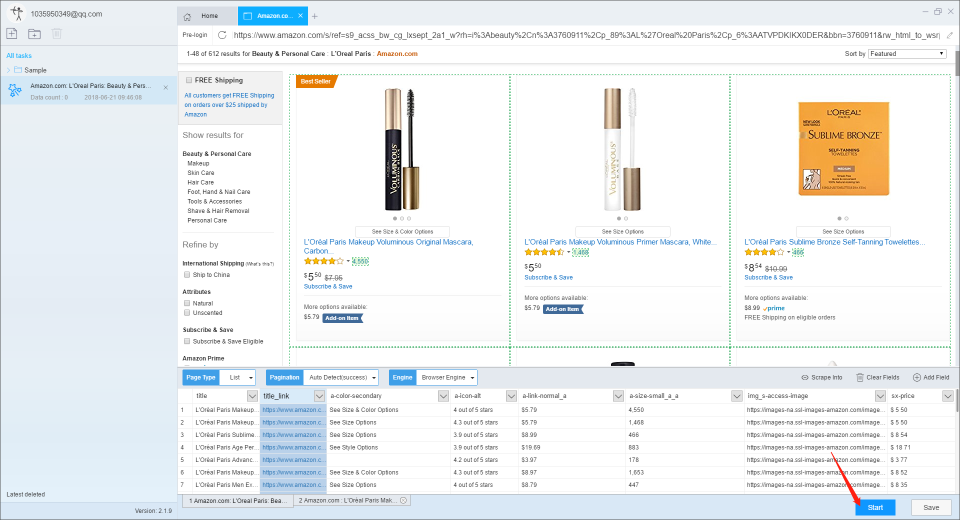Click the Save button
Image resolution: width=960 pixels, height=520 pixels.
tap(931, 507)
